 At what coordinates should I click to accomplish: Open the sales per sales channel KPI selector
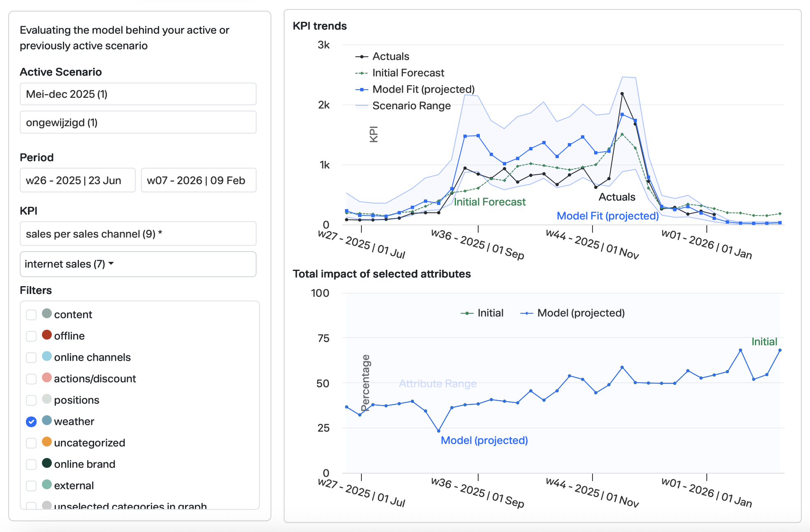click(138, 234)
